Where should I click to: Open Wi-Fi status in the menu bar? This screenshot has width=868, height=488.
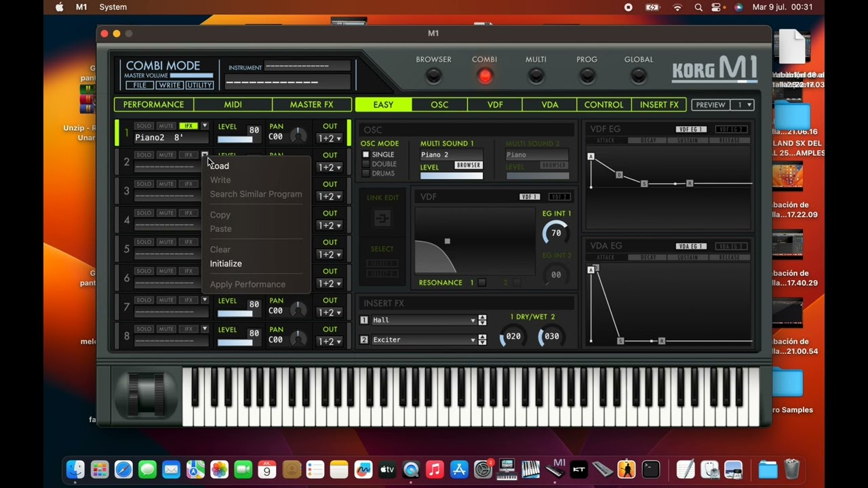677,7
